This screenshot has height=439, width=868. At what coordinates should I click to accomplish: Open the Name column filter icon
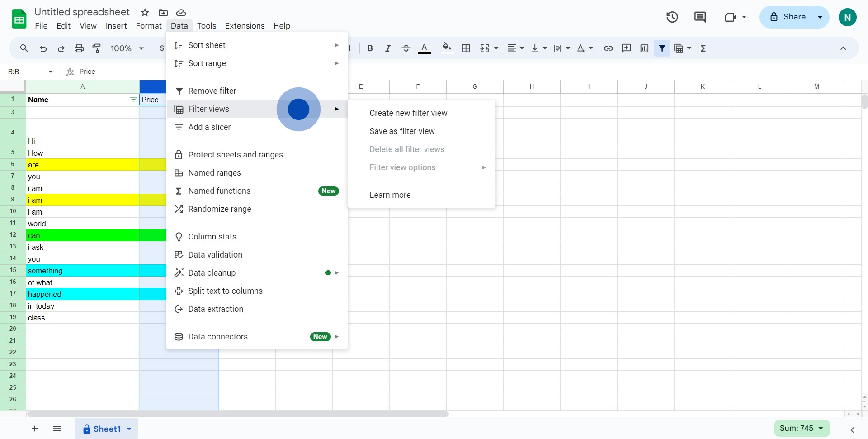tap(133, 100)
